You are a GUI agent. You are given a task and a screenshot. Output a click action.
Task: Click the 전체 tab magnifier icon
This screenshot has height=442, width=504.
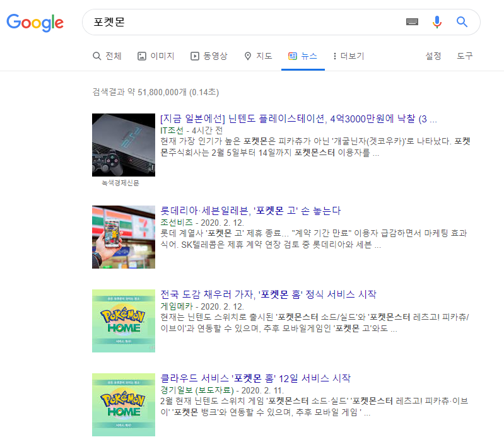pyautogui.click(x=97, y=56)
